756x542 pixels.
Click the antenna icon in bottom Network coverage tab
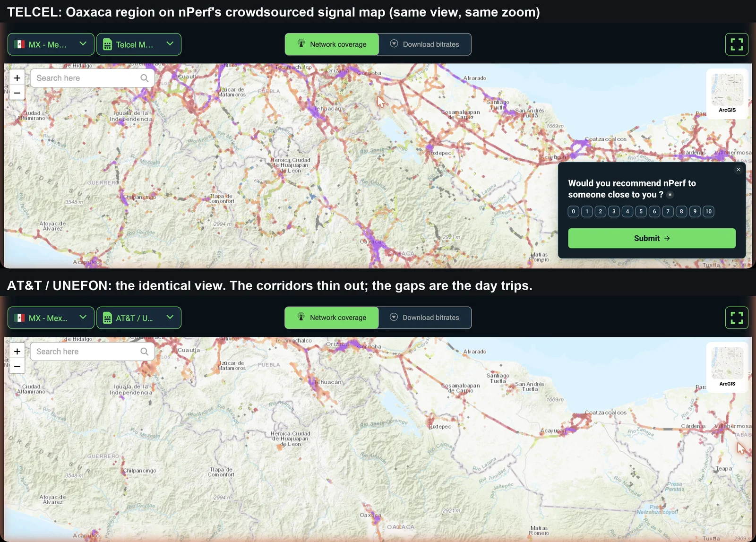(x=301, y=317)
